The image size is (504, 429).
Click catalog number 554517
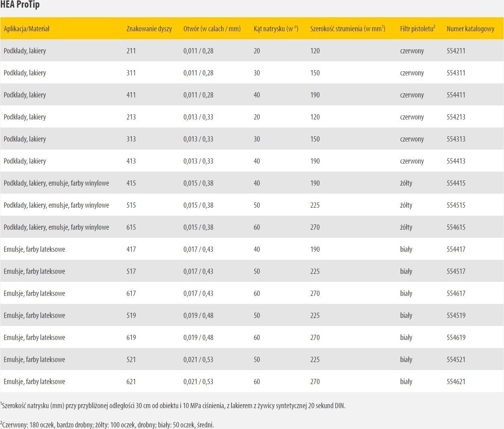(x=456, y=271)
